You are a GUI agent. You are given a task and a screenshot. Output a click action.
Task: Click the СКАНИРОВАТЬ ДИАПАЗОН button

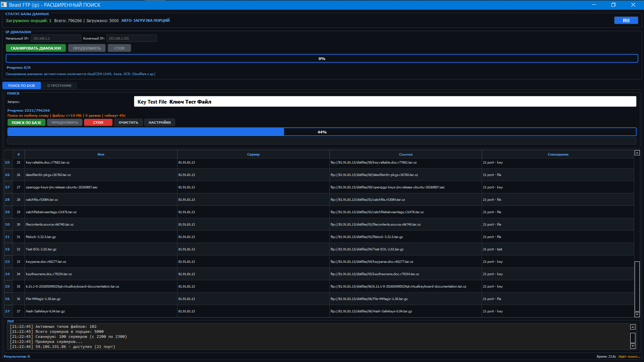36,48
